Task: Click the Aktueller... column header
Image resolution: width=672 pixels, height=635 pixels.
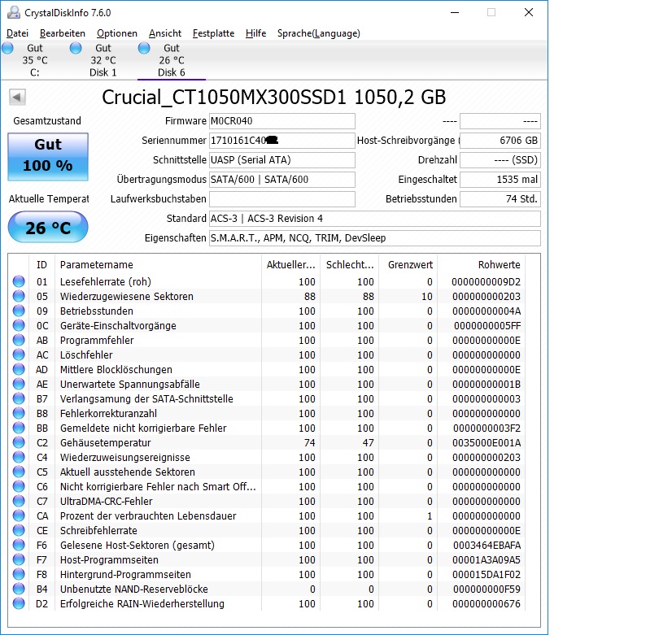Action: [291, 264]
